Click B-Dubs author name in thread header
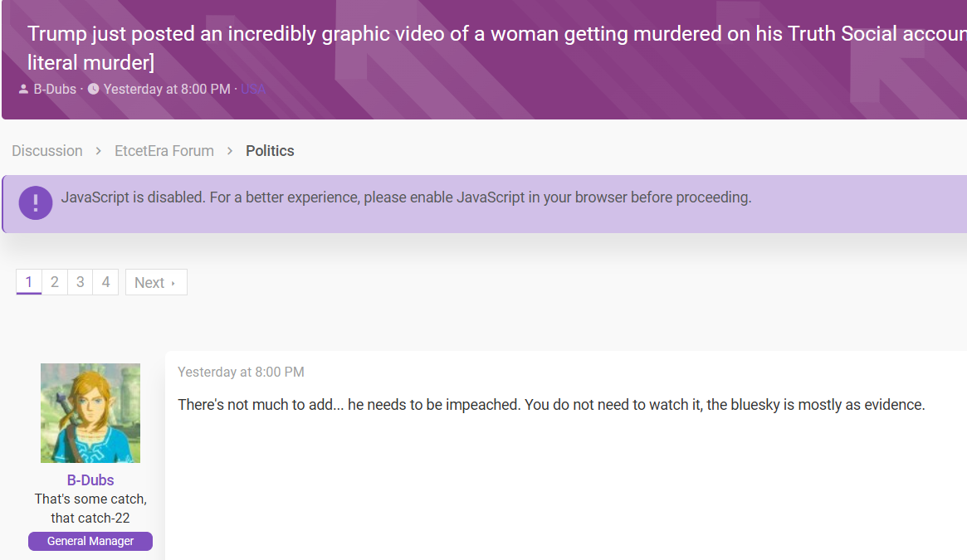967x560 pixels. click(x=55, y=90)
